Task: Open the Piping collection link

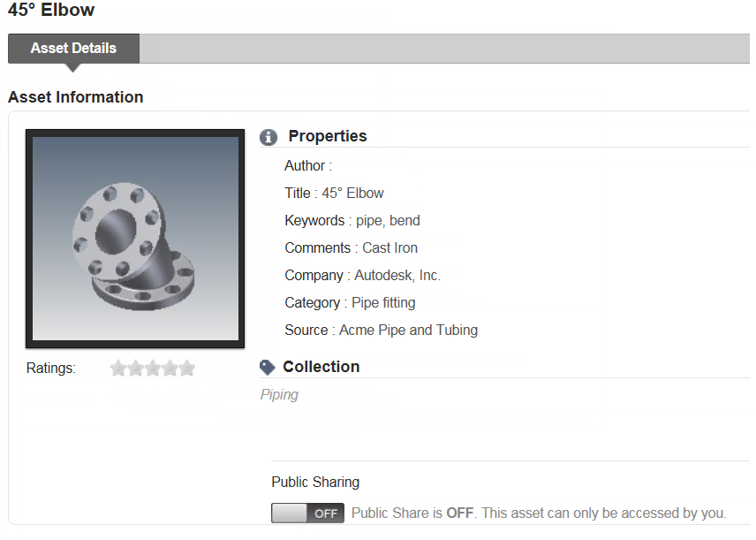Action: pos(279,395)
